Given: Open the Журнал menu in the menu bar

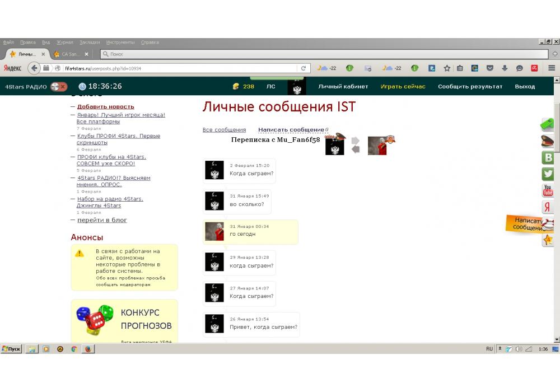Looking at the screenshot, I should click(64, 42).
